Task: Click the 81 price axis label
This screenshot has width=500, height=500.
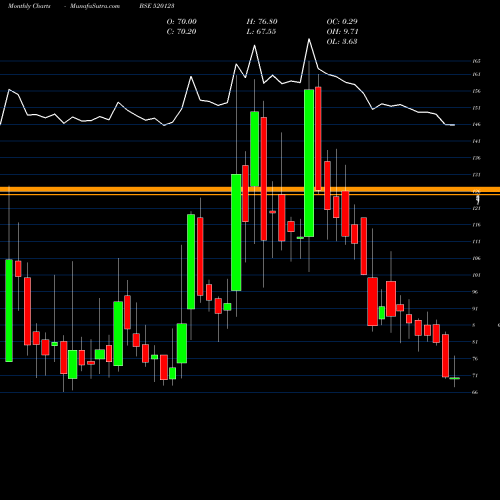Action: point(476,342)
